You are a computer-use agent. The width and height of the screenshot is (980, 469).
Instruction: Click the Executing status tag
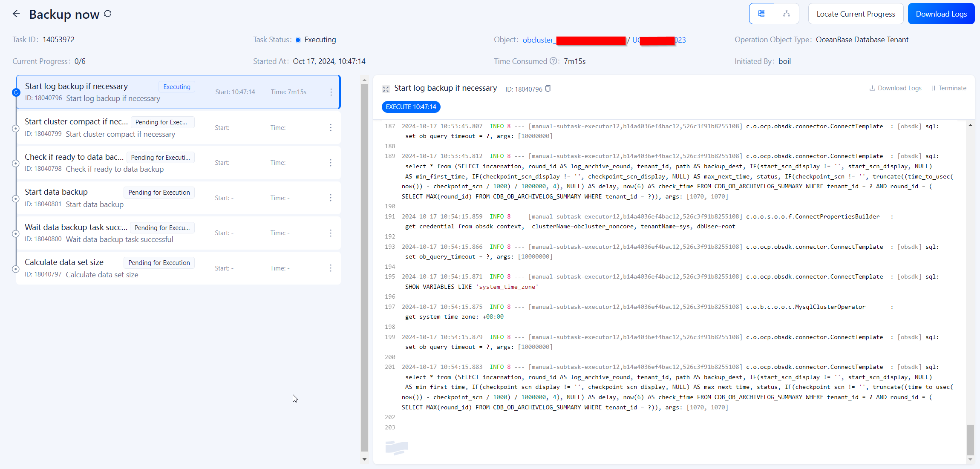click(177, 87)
